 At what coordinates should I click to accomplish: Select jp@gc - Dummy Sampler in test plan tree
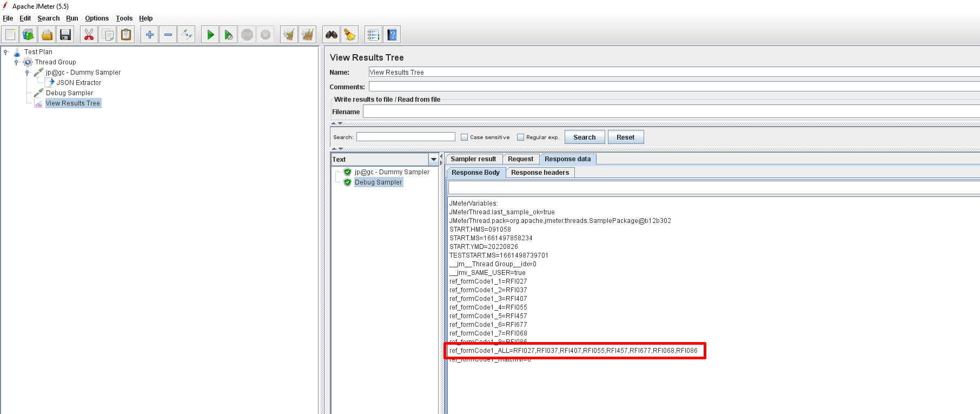[x=83, y=73]
